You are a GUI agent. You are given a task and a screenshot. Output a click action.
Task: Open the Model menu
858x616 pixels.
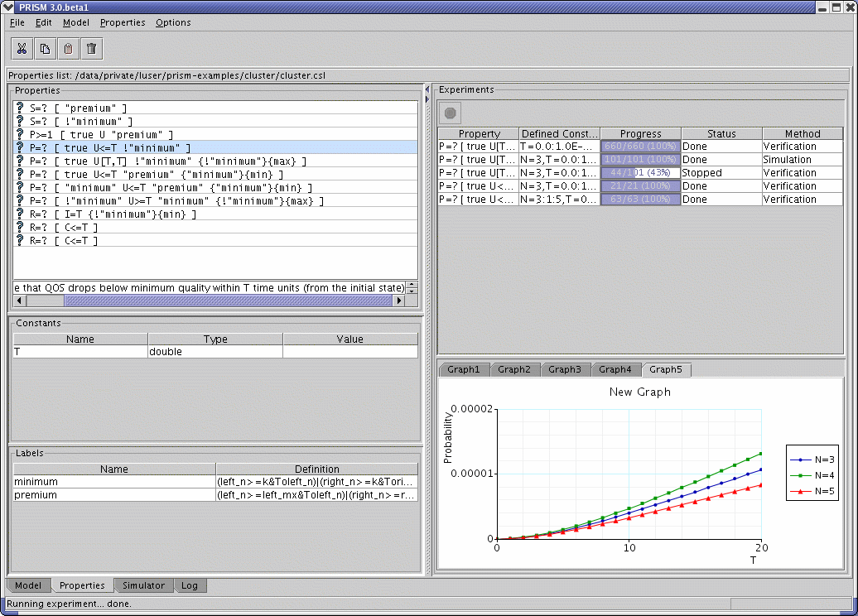coord(75,22)
